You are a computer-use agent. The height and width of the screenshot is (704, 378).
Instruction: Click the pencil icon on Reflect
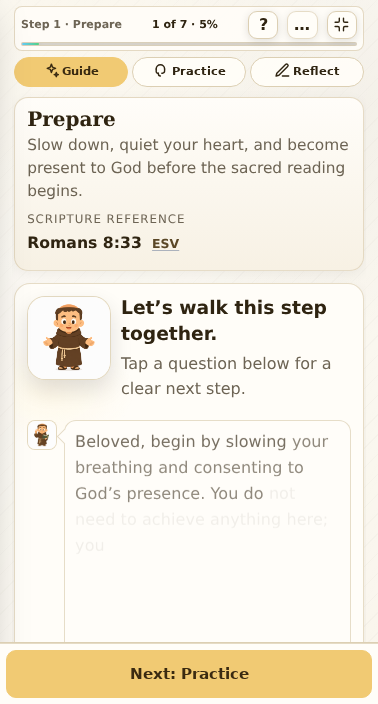point(282,70)
